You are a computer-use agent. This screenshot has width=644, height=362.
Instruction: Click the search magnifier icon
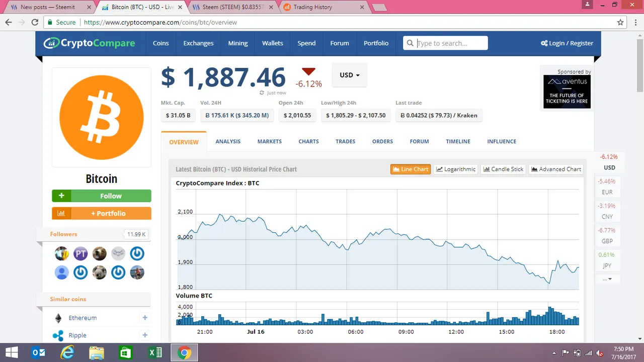coord(411,43)
